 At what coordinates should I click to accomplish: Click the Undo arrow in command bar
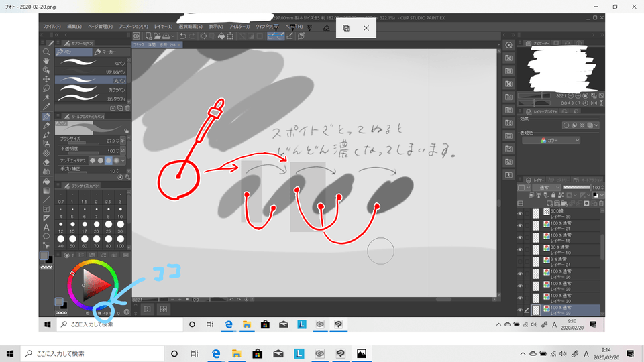(182, 36)
